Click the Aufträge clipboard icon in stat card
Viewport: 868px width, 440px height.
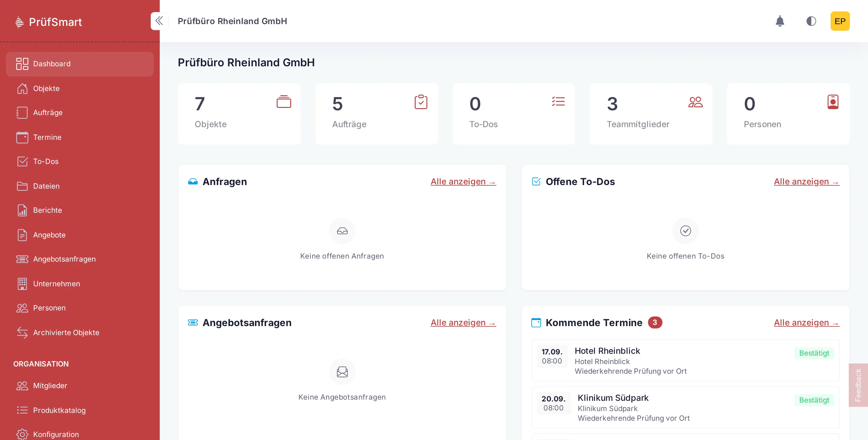(421, 102)
